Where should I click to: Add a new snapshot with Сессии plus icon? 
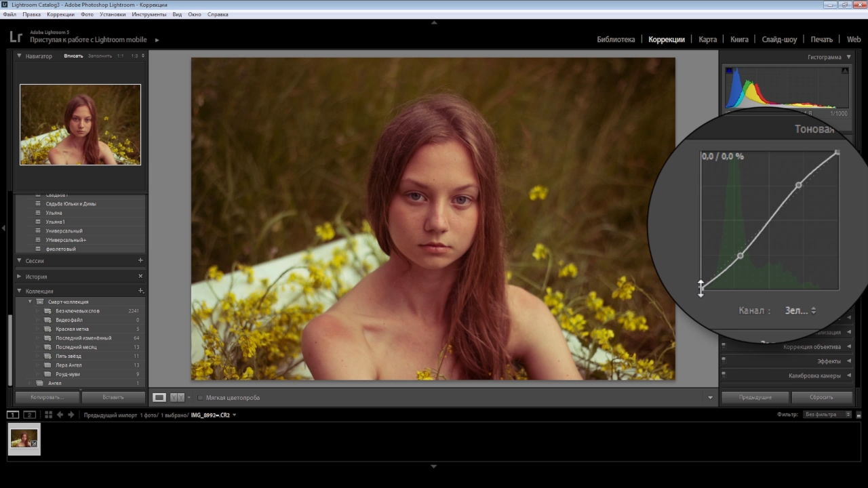tap(140, 260)
